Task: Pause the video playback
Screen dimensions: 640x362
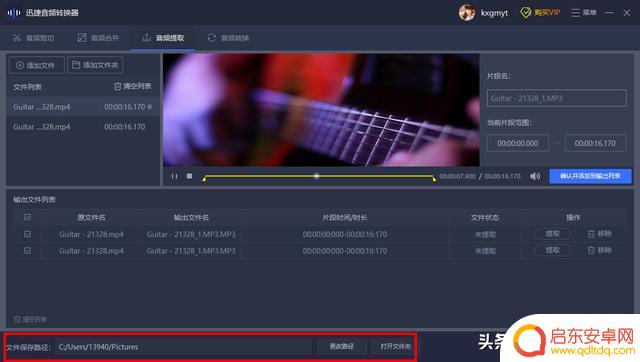Action: tap(174, 176)
